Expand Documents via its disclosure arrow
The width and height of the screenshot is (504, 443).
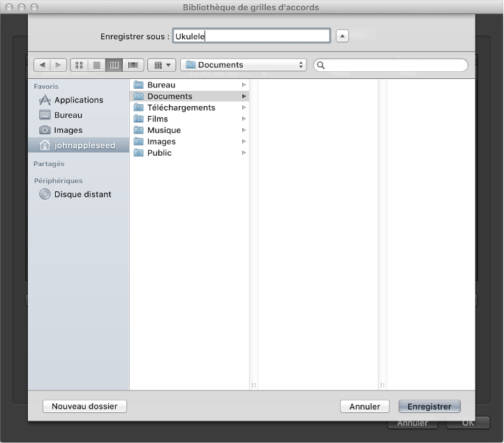(244, 96)
